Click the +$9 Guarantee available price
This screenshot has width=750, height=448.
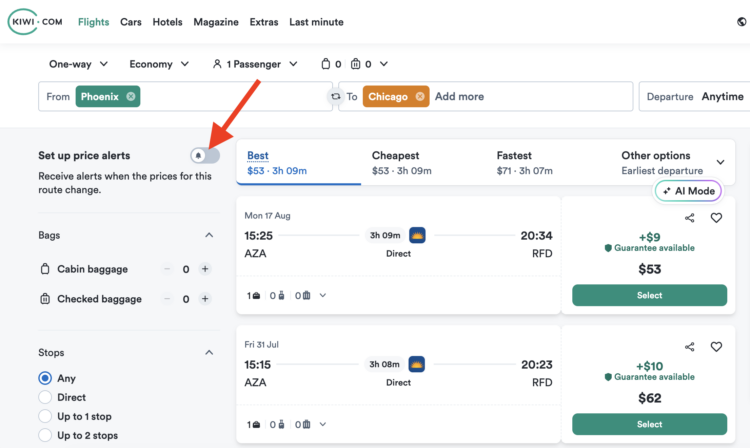point(650,242)
